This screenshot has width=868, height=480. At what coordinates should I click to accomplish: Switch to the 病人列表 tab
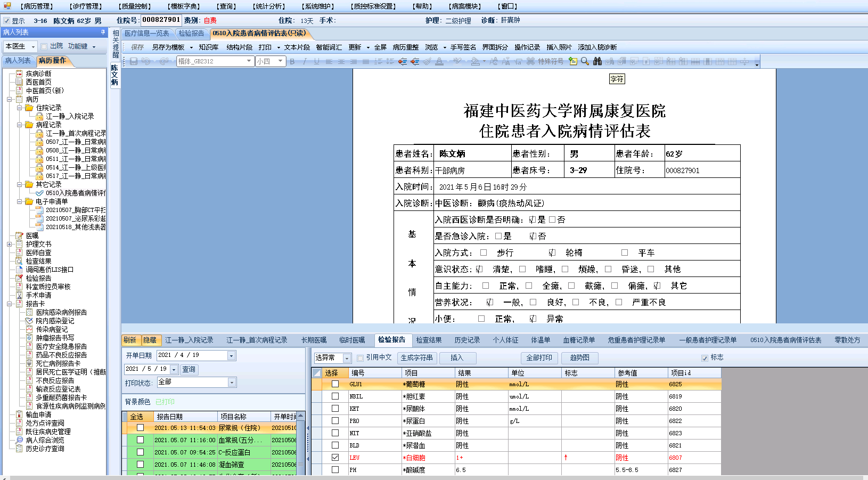[x=18, y=61]
